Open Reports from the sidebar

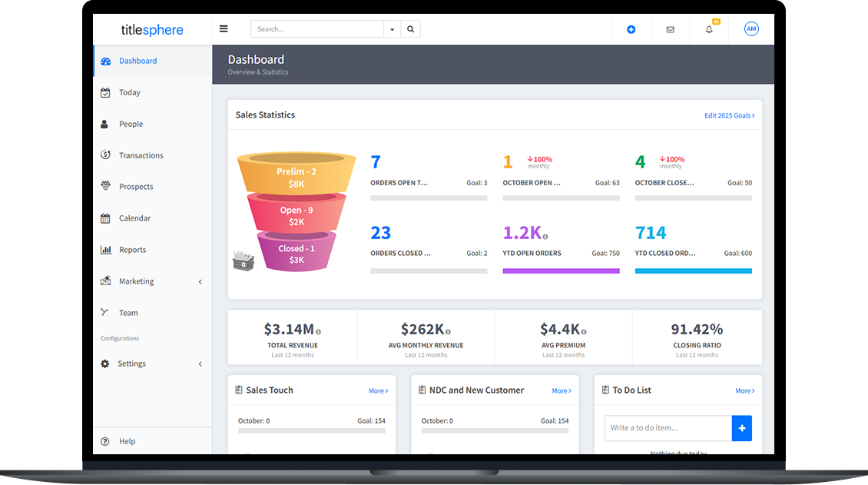[132, 250]
